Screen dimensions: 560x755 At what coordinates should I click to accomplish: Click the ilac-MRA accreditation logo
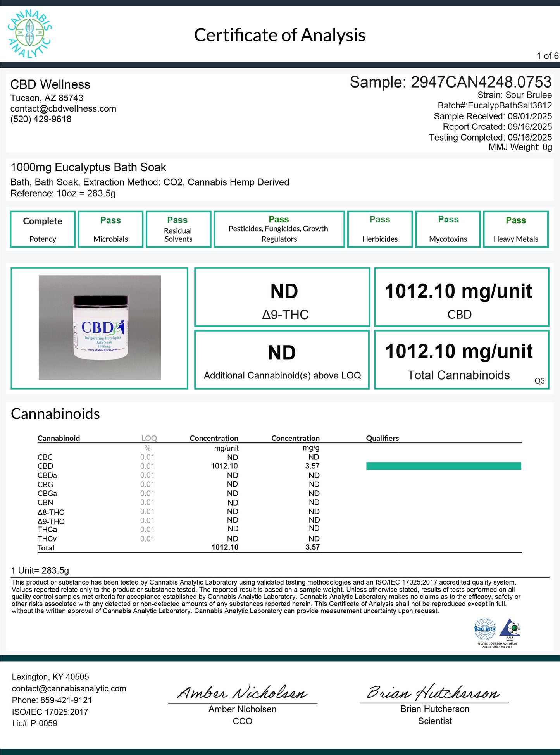click(x=485, y=629)
